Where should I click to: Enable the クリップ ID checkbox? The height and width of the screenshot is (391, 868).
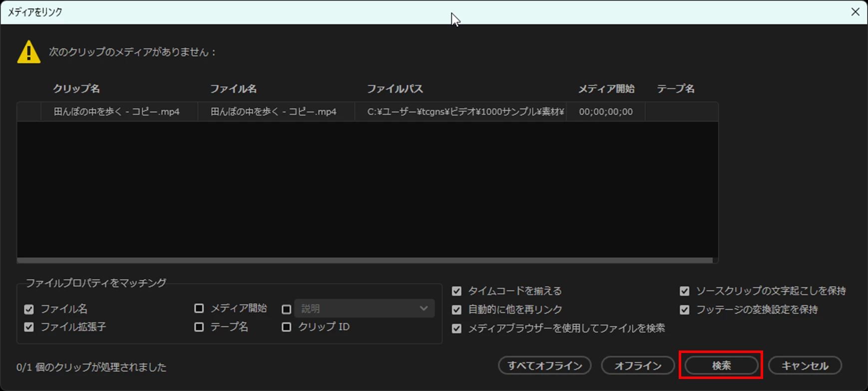pyautogui.click(x=286, y=327)
